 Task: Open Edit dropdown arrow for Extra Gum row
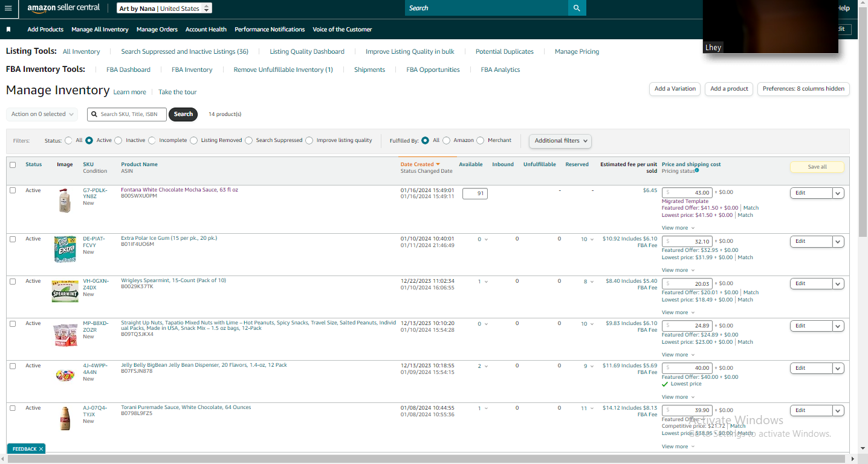(x=838, y=242)
